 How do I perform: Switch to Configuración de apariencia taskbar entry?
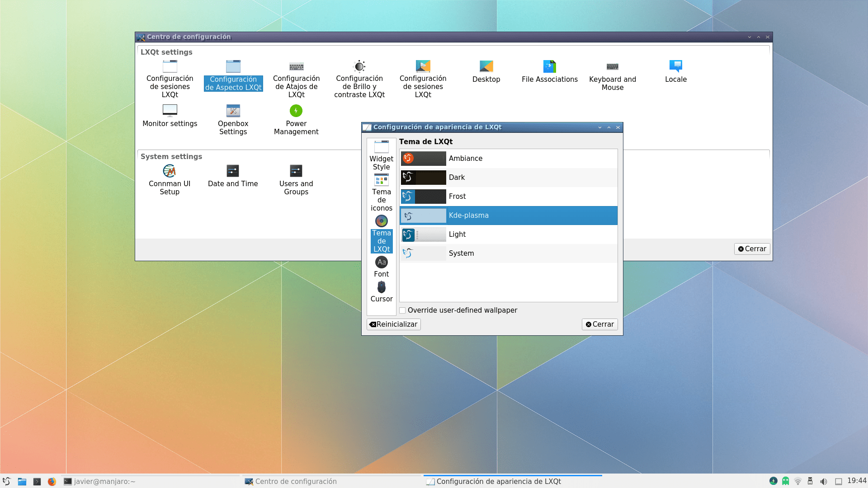513,482
